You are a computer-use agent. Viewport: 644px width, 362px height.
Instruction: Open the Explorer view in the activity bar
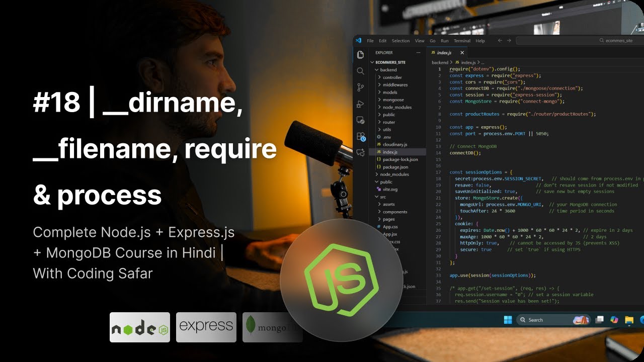point(360,55)
